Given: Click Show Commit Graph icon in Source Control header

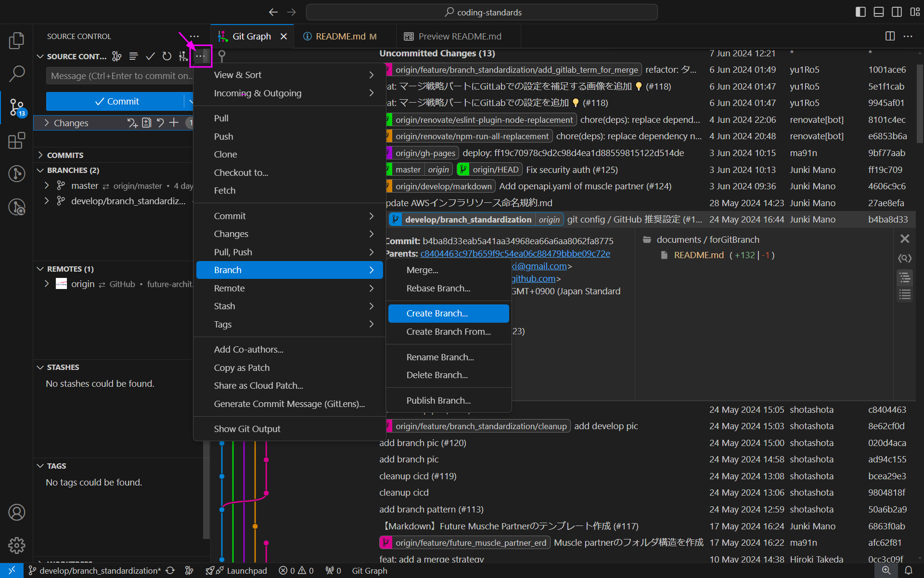Looking at the screenshot, I should pyautogui.click(x=116, y=56).
